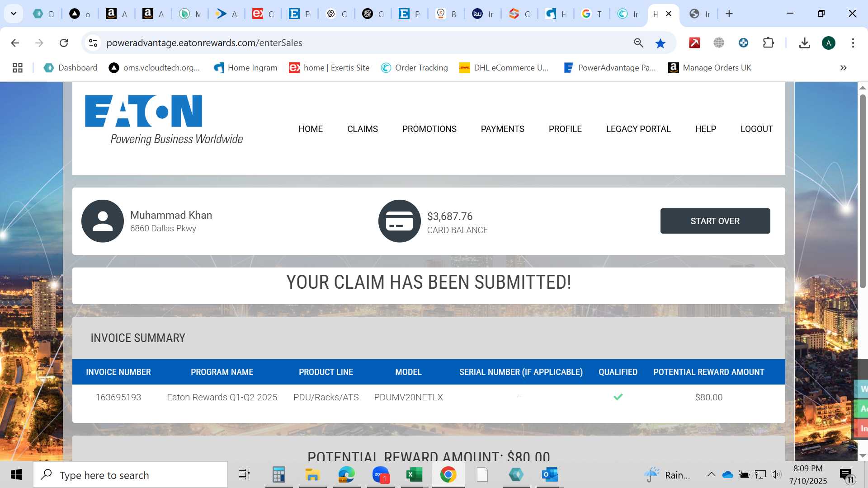Click the taskbar search box
This screenshot has width=868, height=488.
pyautogui.click(x=130, y=474)
